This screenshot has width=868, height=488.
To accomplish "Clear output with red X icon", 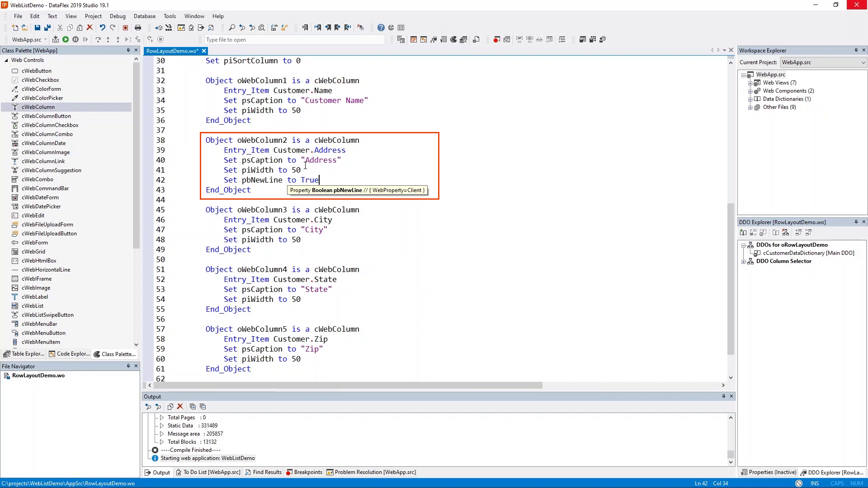I will 180,407.
